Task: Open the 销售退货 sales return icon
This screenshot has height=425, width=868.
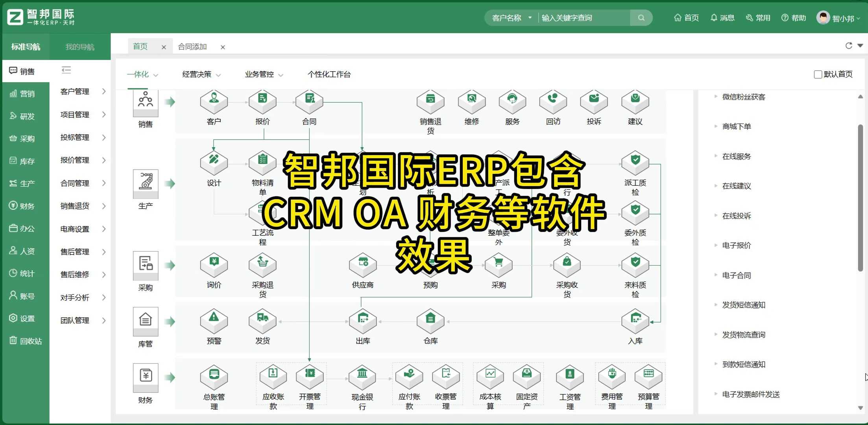Action: [430, 102]
